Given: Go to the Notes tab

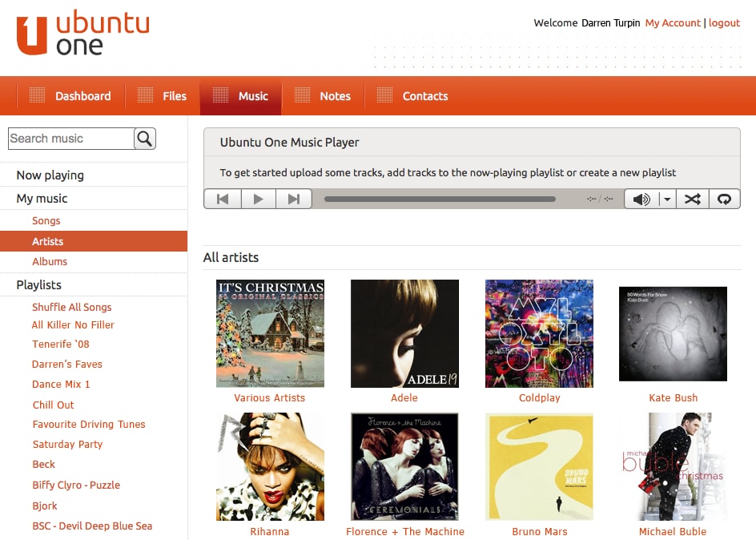Looking at the screenshot, I should pyautogui.click(x=323, y=96).
